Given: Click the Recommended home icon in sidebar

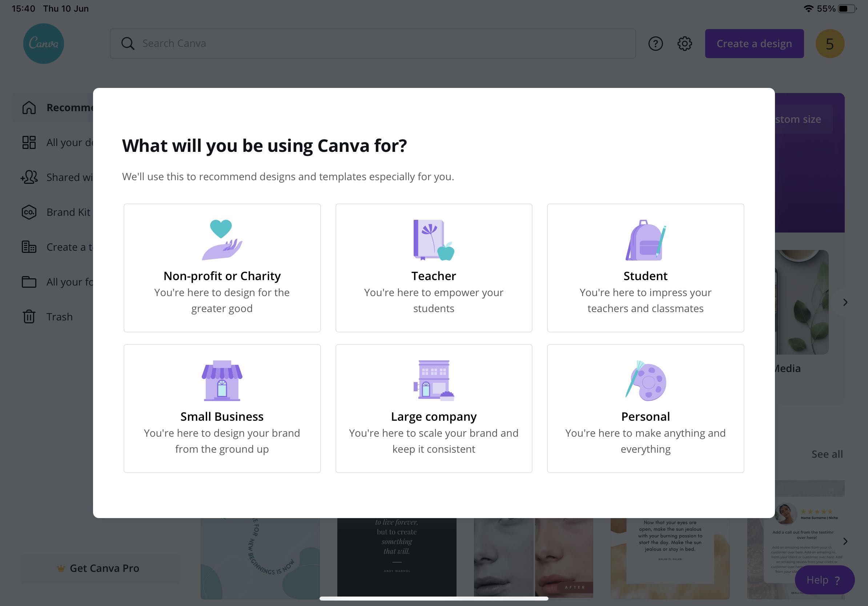Looking at the screenshot, I should (x=29, y=108).
